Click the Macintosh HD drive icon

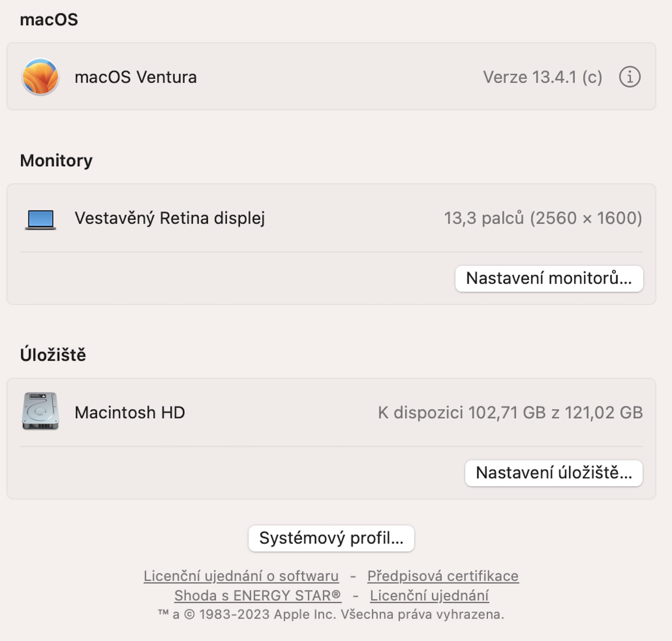point(40,411)
